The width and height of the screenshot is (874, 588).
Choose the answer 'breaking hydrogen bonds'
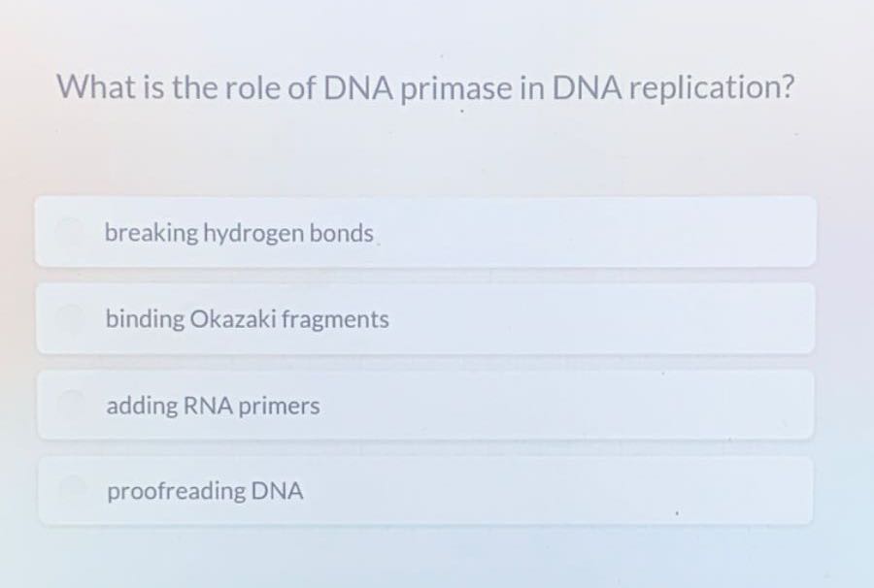click(427, 232)
